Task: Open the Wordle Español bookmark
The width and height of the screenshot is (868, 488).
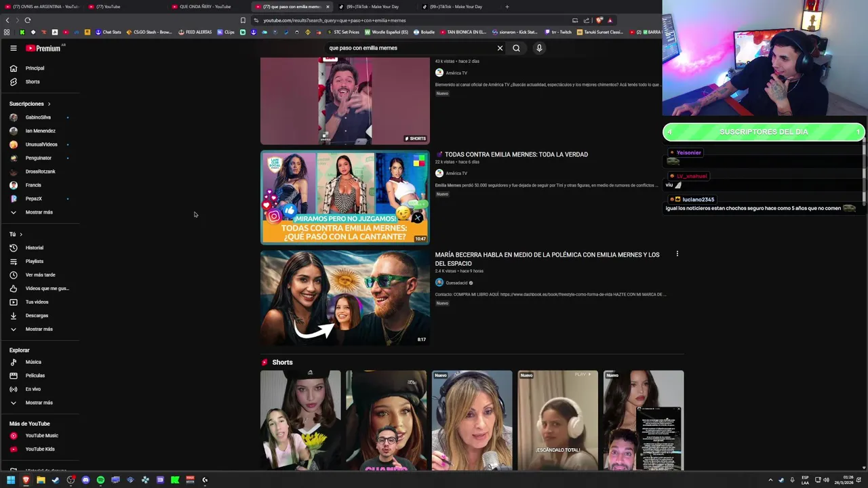Action: [x=387, y=32]
